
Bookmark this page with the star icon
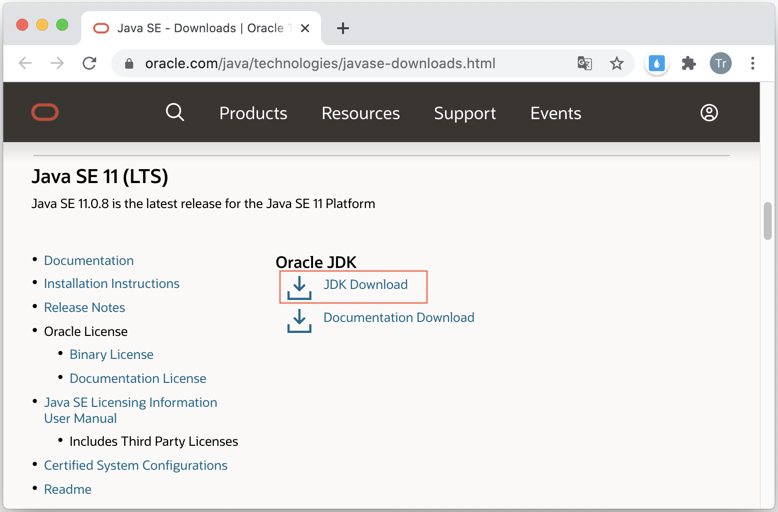(617, 64)
